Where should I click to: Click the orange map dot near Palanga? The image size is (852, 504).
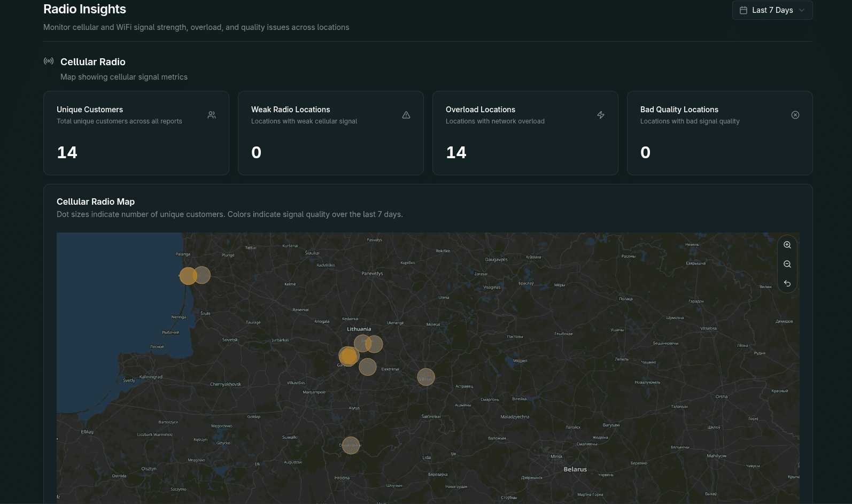188,276
